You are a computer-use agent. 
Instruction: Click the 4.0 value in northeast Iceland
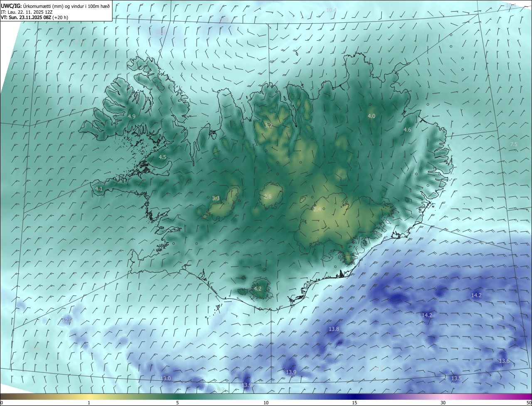click(x=372, y=116)
